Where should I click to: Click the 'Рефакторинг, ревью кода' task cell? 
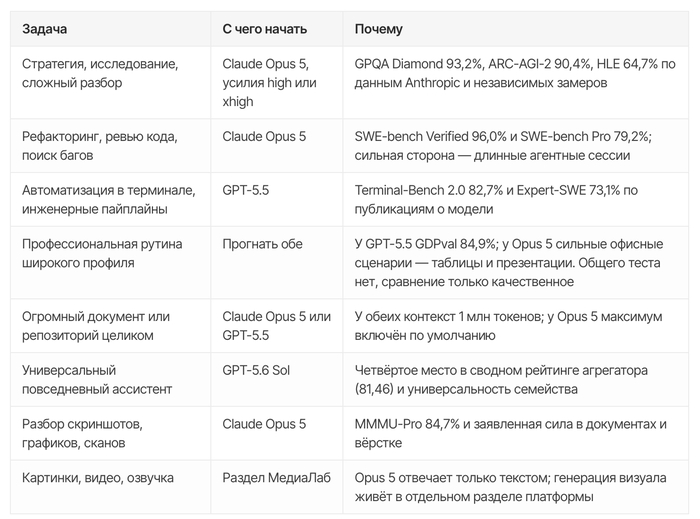pyautogui.click(x=110, y=146)
